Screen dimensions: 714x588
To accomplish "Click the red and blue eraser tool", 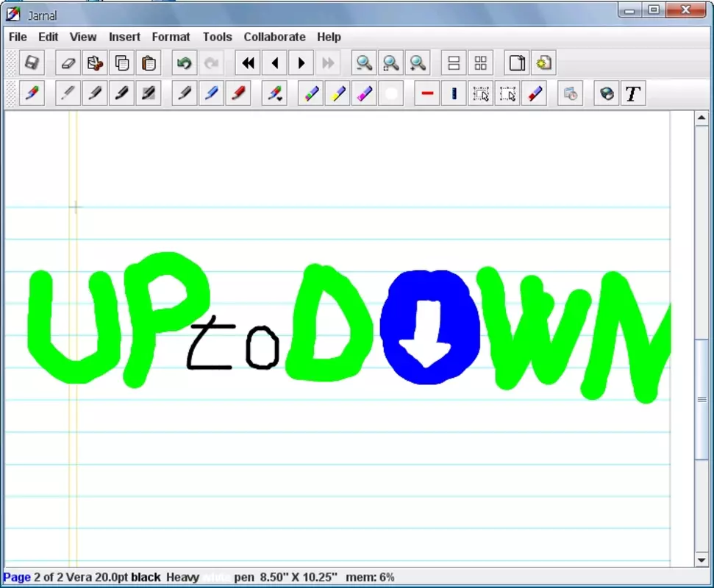I will (x=535, y=94).
